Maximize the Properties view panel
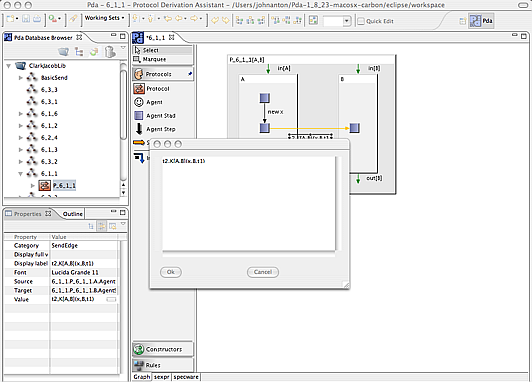Screen dimensions: 532x382 pos(122,213)
